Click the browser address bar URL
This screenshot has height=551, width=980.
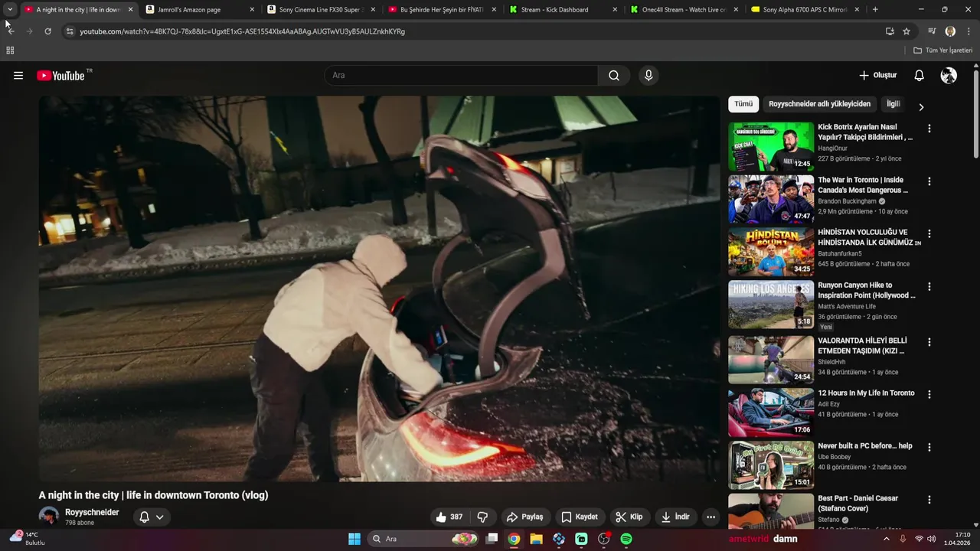tap(242, 31)
